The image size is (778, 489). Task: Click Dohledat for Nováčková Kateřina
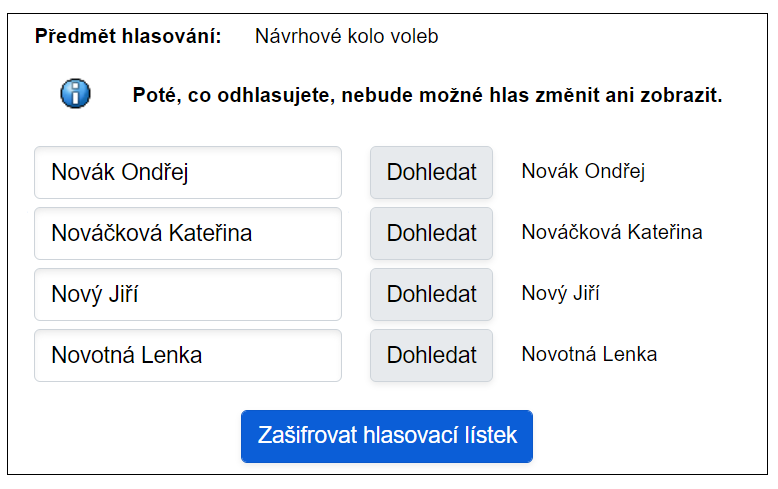431,234
